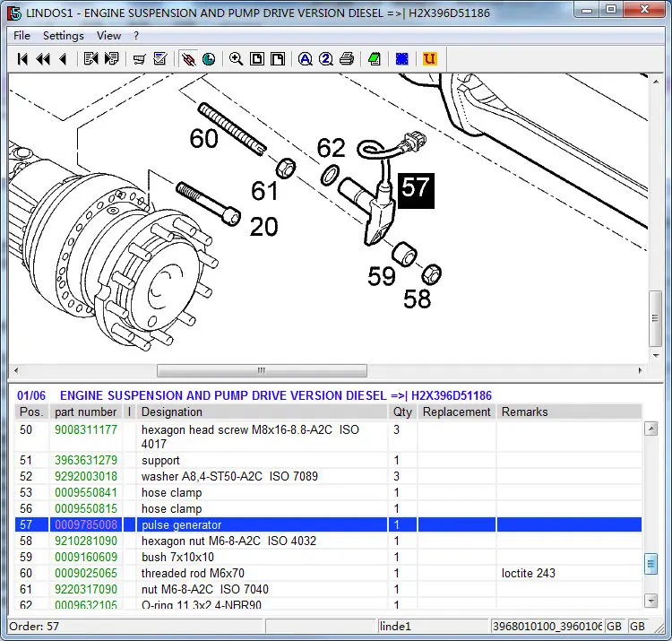
Task: Select part number 9220317090
Action: (86, 590)
